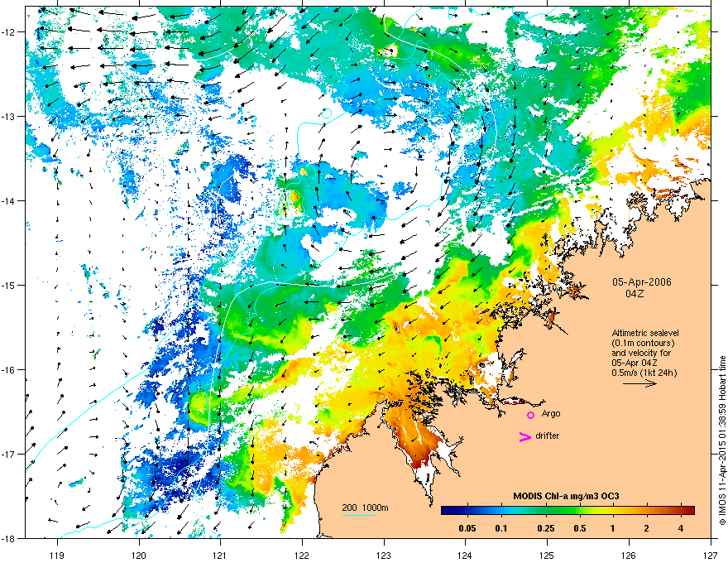Screen dimensions: 728x563
Task: Click the text '0.5m/s (1kt 24h)'
Action: point(644,373)
